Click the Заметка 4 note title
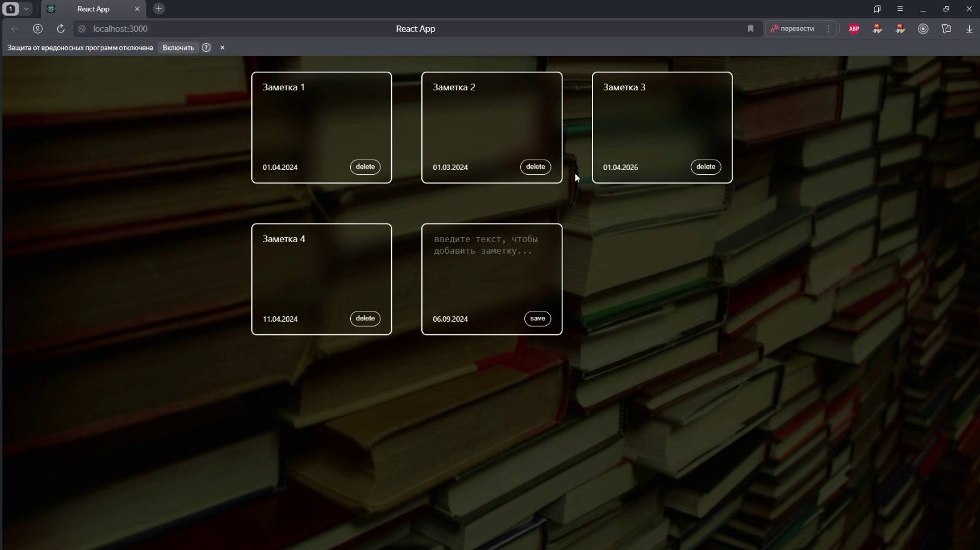Viewport: 980px width, 550px height. click(284, 239)
